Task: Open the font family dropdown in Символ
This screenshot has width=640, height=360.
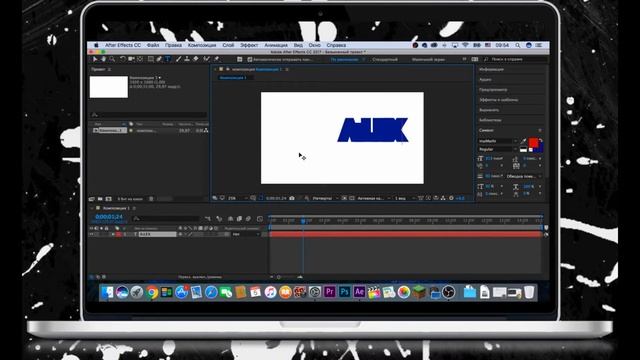Action: 498,141
